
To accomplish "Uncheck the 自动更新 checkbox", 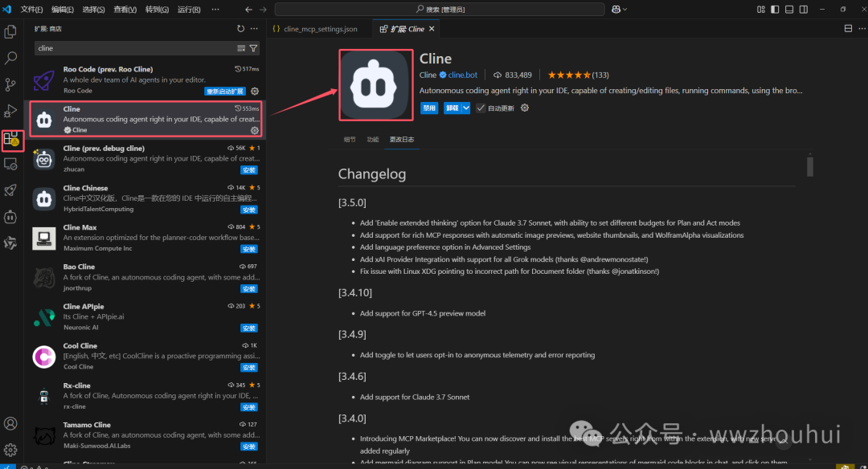I will (480, 105).
